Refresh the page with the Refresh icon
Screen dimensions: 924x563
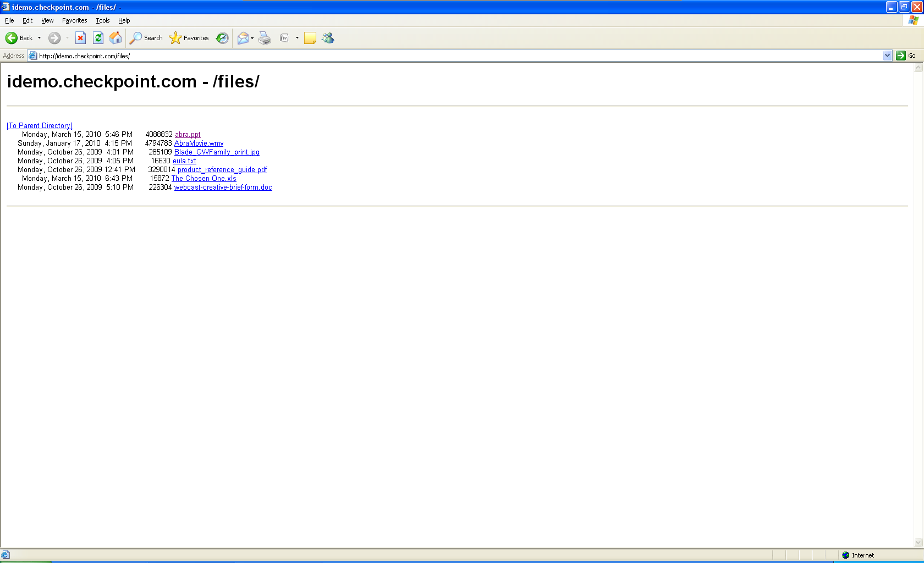pyautogui.click(x=98, y=38)
